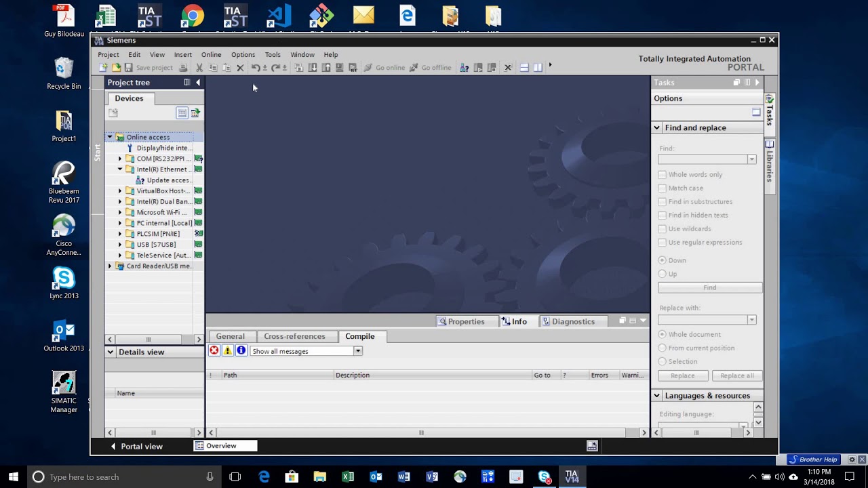Enable the Whole words only checkbox
Screen dimensions: 868x488
pyautogui.click(x=663, y=175)
